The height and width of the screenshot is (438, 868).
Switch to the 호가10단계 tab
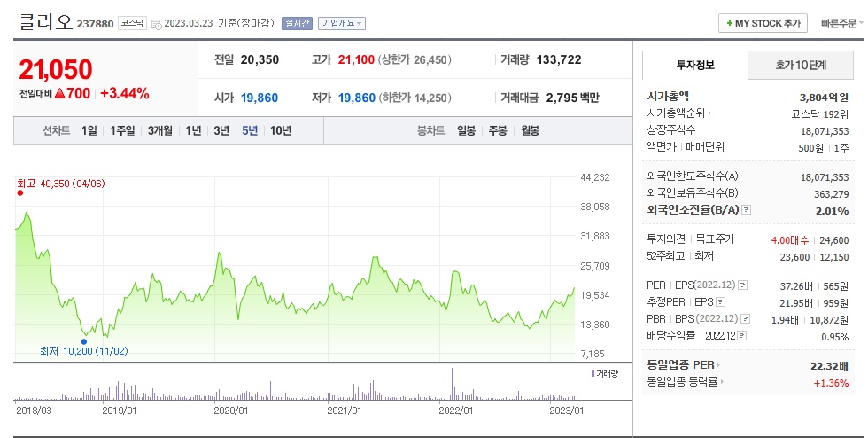pos(801,65)
